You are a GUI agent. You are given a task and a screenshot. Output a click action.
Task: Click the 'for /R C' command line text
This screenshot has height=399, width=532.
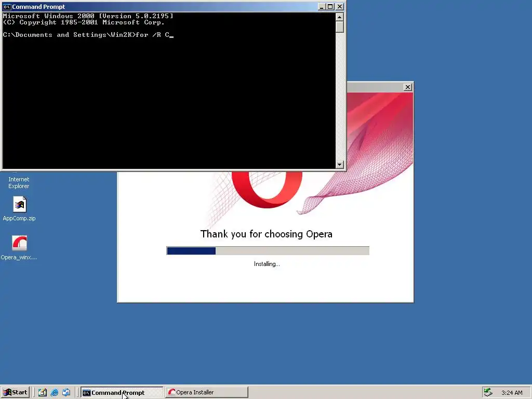(152, 35)
